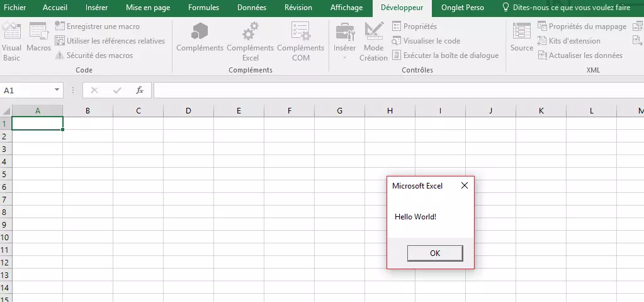The height and width of the screenshot is (302, 644).
Task: Open Kits d'extension
Action: [569, 41]
